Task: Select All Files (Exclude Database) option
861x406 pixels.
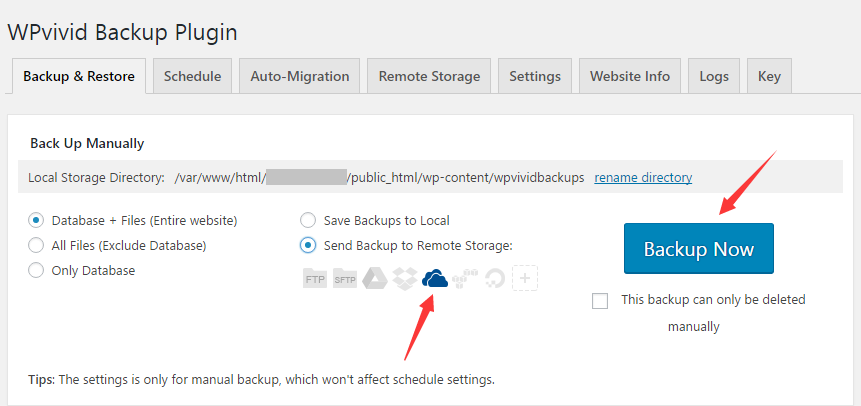Action: [x=36, y=246]
